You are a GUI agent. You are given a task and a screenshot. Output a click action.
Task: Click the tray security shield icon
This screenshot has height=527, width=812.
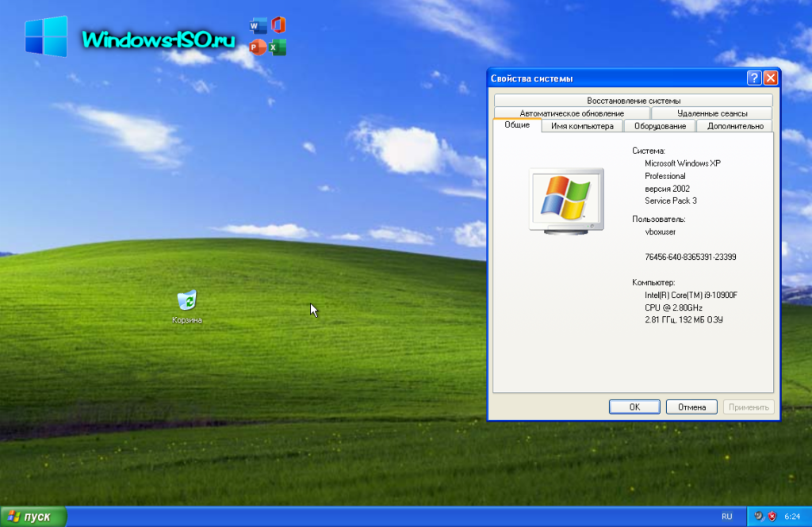pyautogui.click(x=772, y=516)
